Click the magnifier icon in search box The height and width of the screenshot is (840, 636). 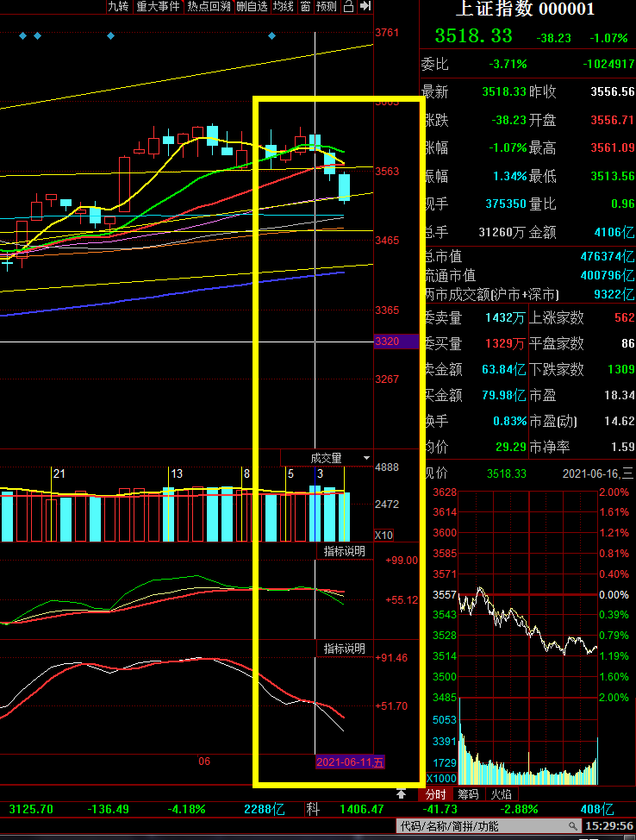[x=575, y=826]
